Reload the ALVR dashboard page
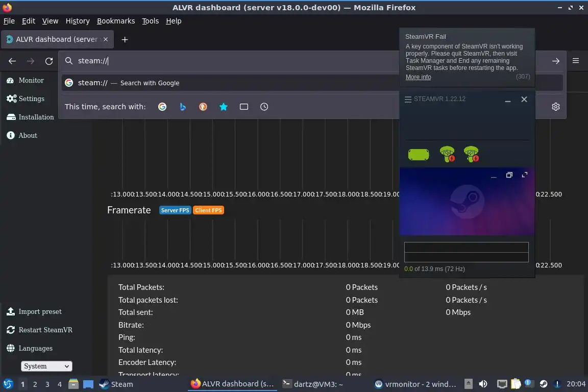 point(49,61)
